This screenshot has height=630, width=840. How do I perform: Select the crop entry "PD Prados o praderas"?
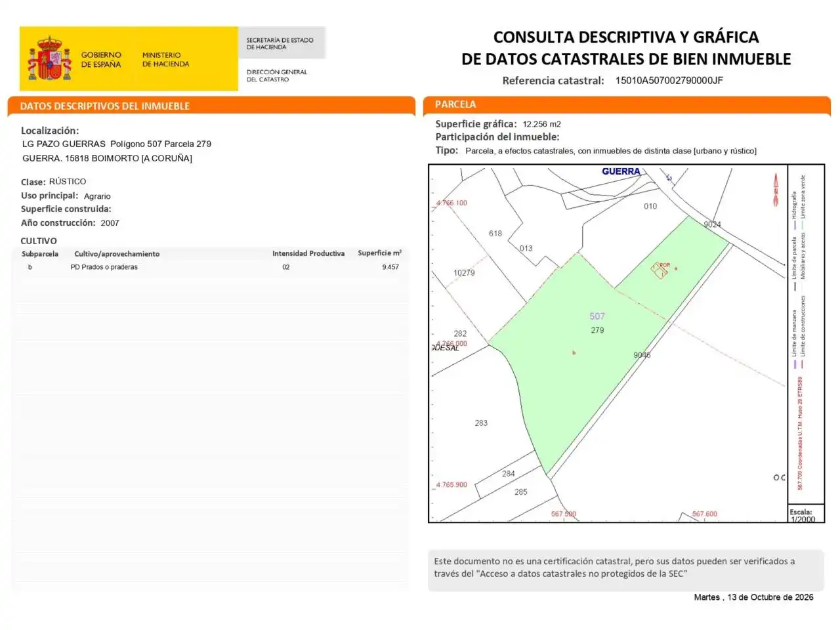(104, 267)
